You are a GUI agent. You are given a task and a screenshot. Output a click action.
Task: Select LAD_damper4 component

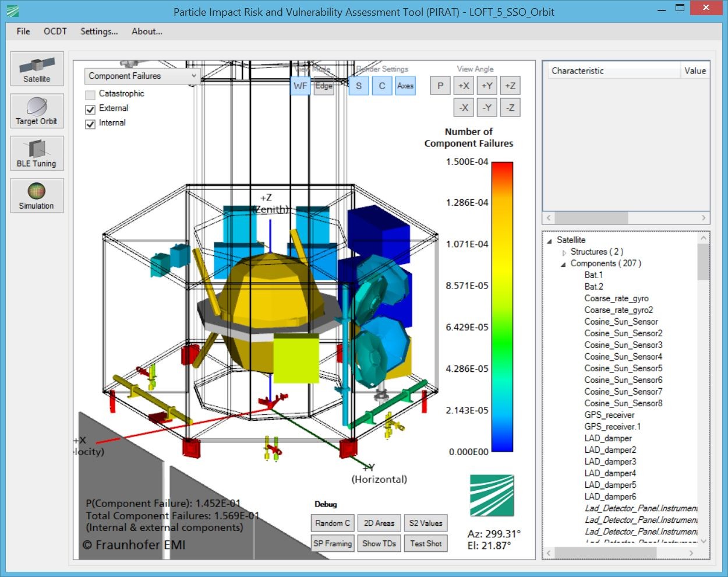[610, 473]
